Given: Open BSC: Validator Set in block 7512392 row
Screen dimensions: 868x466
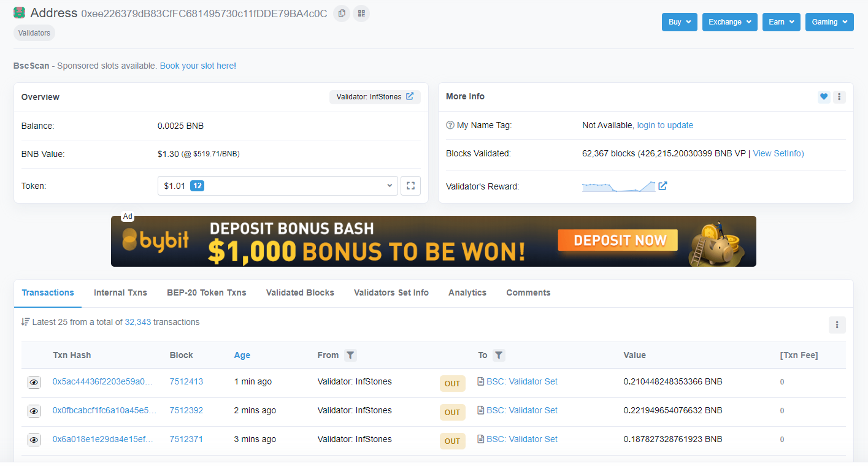Looking at the screenshot, I should 522,410.
